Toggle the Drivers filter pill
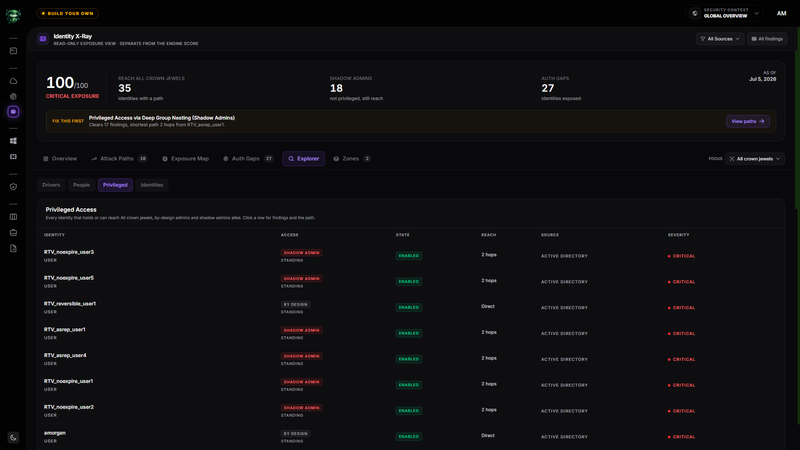 tap(51, 185)
